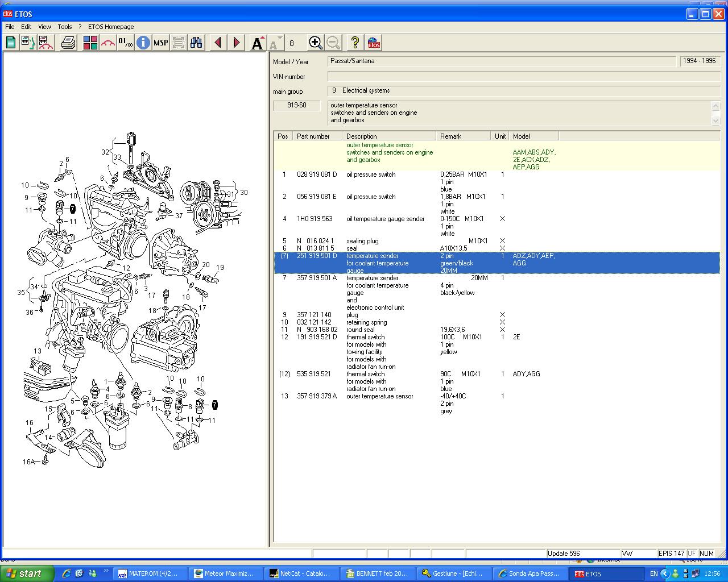This screenshot has width=728, height=582.
Task: Click the Description column header
Action: coord(389,136)
